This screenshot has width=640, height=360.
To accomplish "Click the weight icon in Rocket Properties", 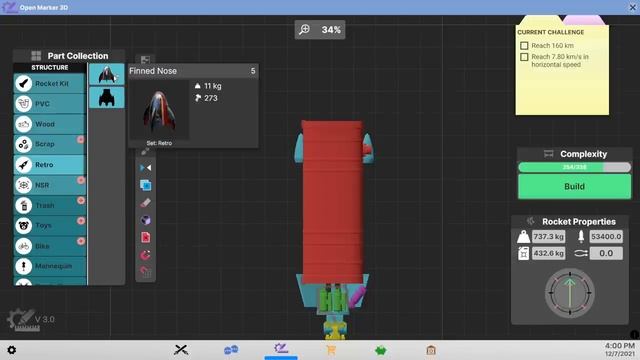I will 523,237.
